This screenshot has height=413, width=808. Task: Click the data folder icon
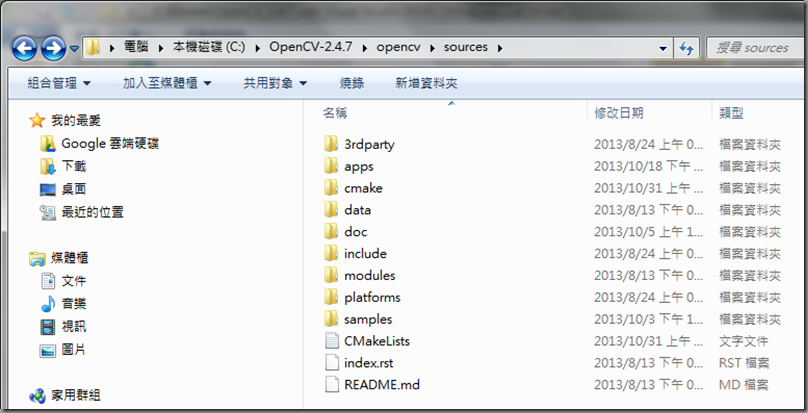coord(331,210)
